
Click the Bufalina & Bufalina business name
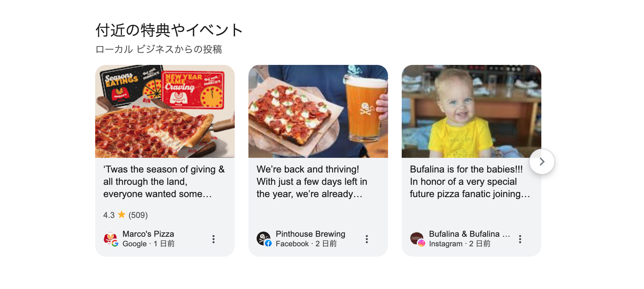[x=469, y=234]
